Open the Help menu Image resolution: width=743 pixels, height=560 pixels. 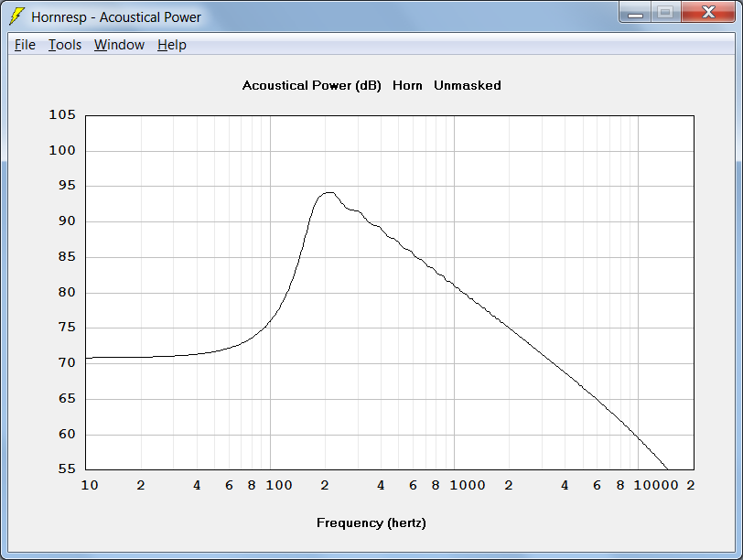pyautogui.click(x=171, y=45)
